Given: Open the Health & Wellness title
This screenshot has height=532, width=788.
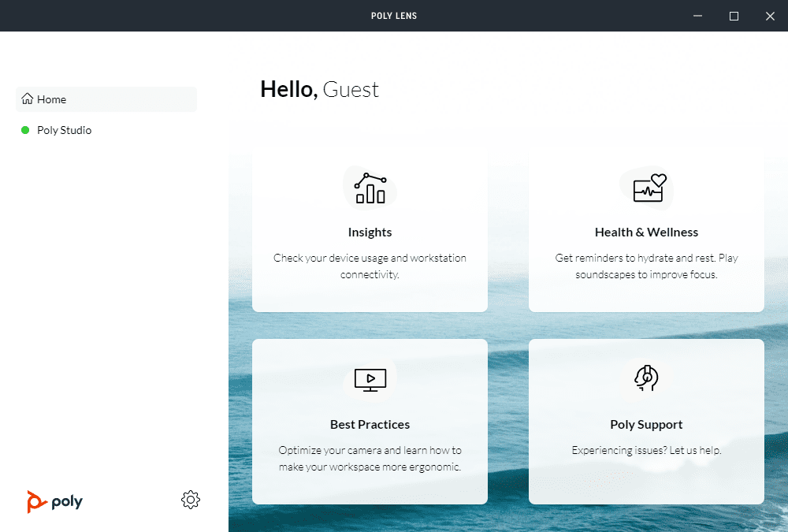Looking at the screenshot, I should (x=646, y=233).
